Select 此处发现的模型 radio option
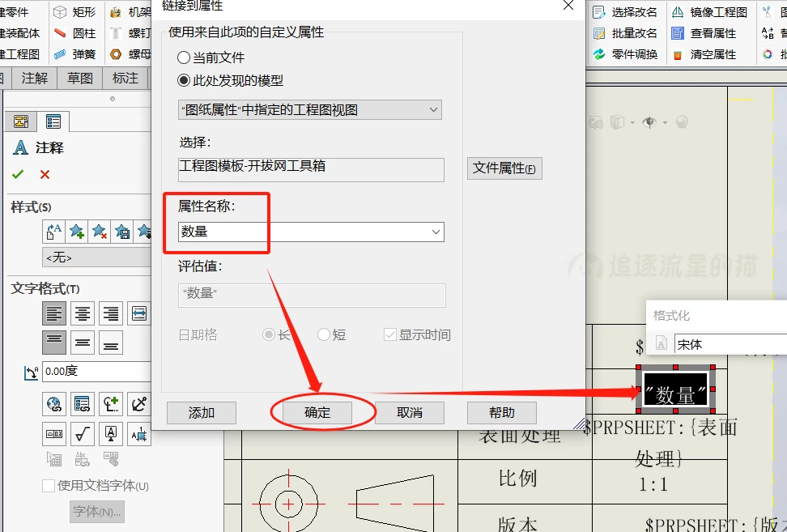Image resolution: width=787 pixels, height=532 pixels. click(x=184, y=81)
